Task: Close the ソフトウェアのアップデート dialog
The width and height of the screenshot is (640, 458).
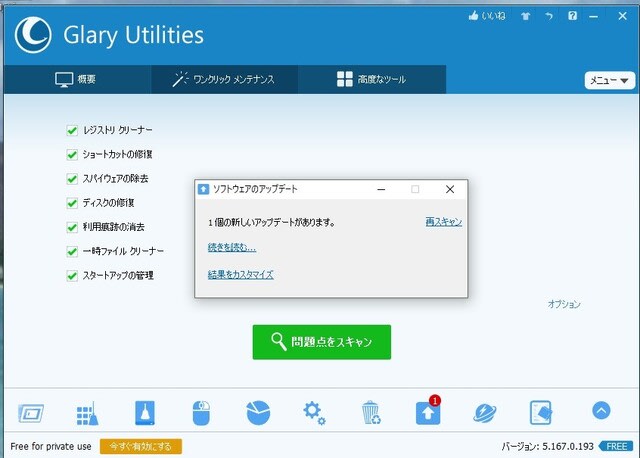Action: (x=450, y=189)
